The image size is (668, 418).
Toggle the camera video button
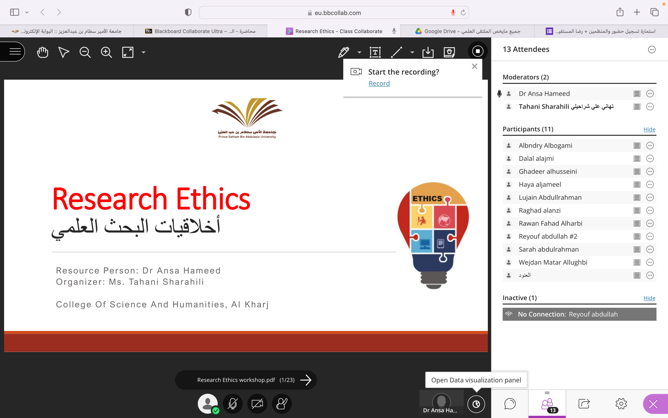(257, 404)
